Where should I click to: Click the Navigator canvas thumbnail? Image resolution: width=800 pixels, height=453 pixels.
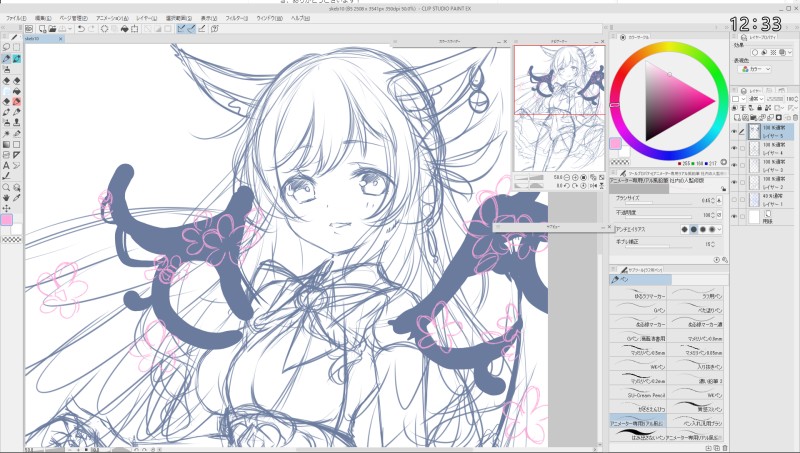(559, 108)
